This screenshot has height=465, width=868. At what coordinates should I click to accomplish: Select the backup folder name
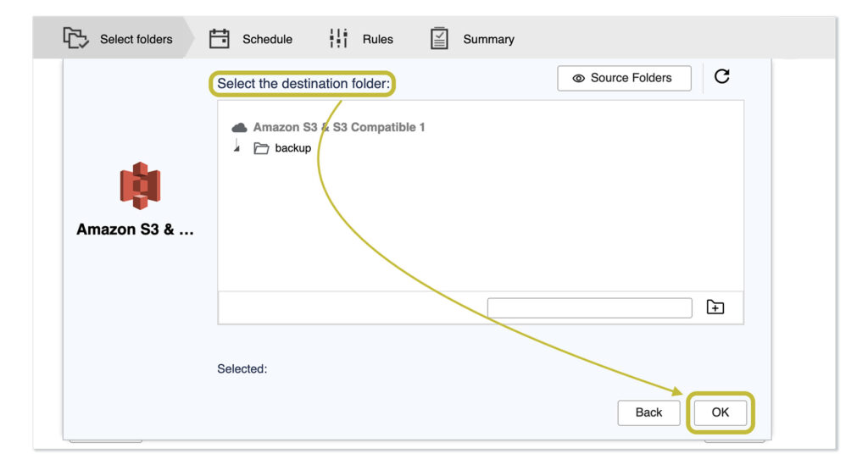[x=293, y=148]
